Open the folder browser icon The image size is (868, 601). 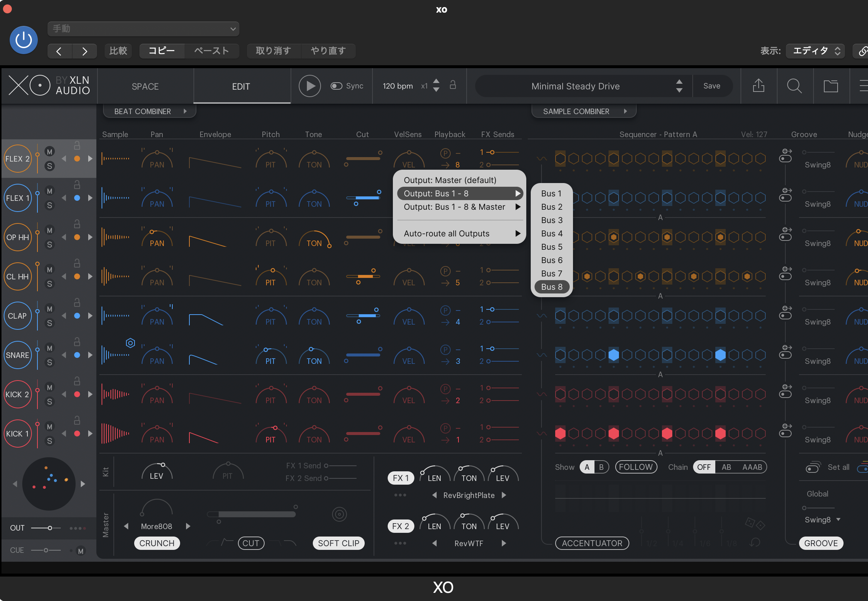coord(830,86)
